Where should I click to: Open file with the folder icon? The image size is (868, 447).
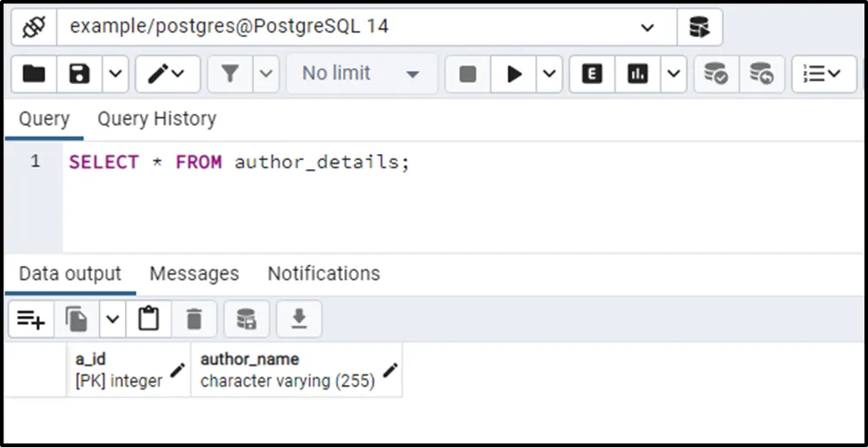[x=34, y=74]
